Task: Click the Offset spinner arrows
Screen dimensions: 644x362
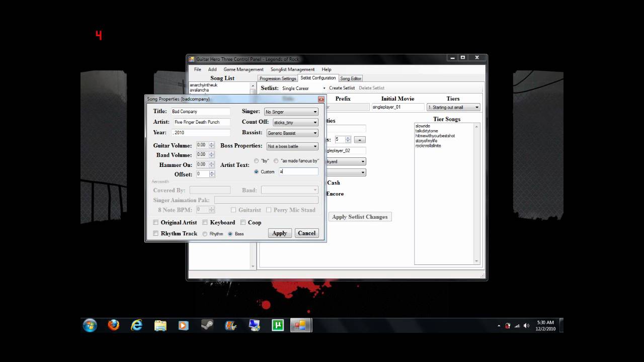Action: point(212,174)
